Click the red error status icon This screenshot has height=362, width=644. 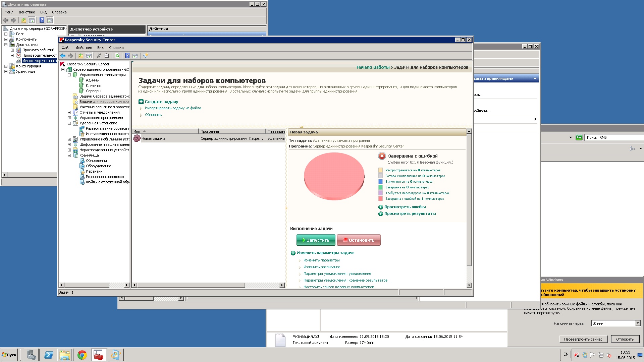tap(382, 156)
